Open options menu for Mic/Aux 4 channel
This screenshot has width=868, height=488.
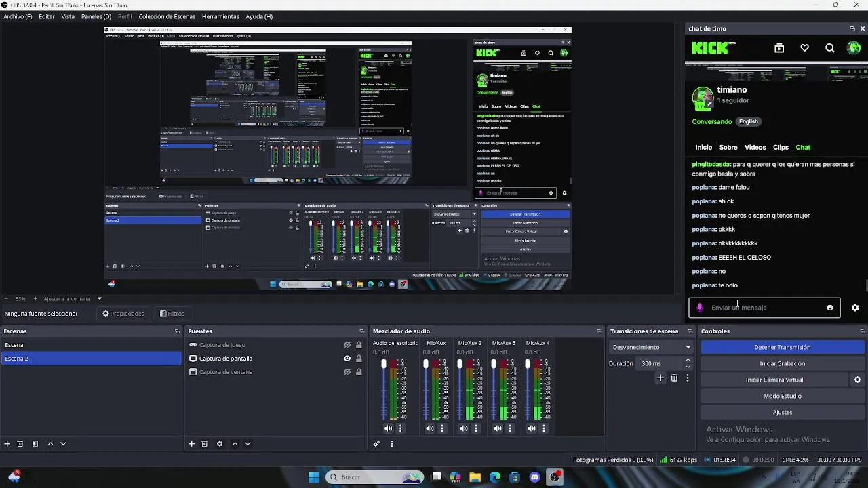[544, 428]
